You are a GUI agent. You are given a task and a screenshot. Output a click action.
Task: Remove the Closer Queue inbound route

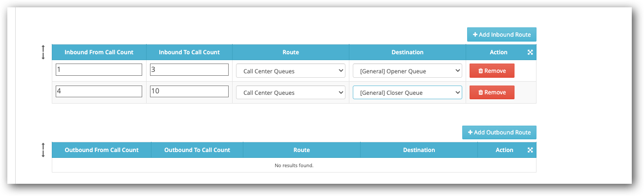492,92
